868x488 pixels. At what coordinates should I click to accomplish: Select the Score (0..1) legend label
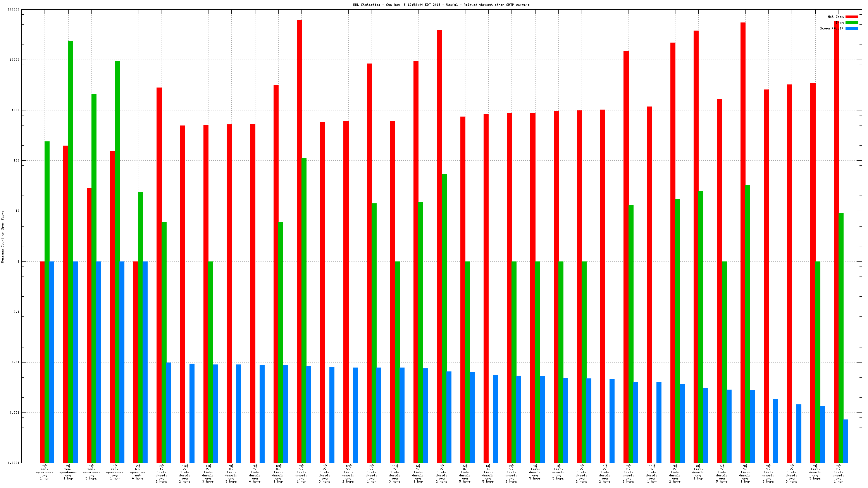click(832, 28)
